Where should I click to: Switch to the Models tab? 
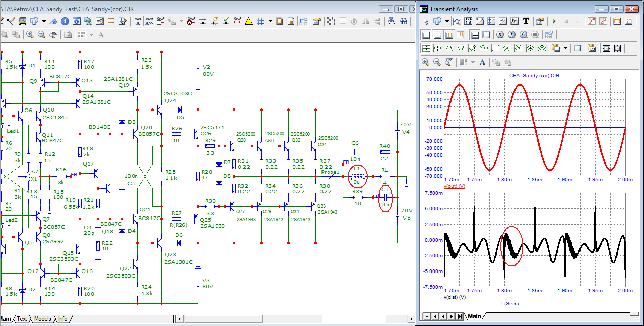pyautogui.click(x=42, y=319)
